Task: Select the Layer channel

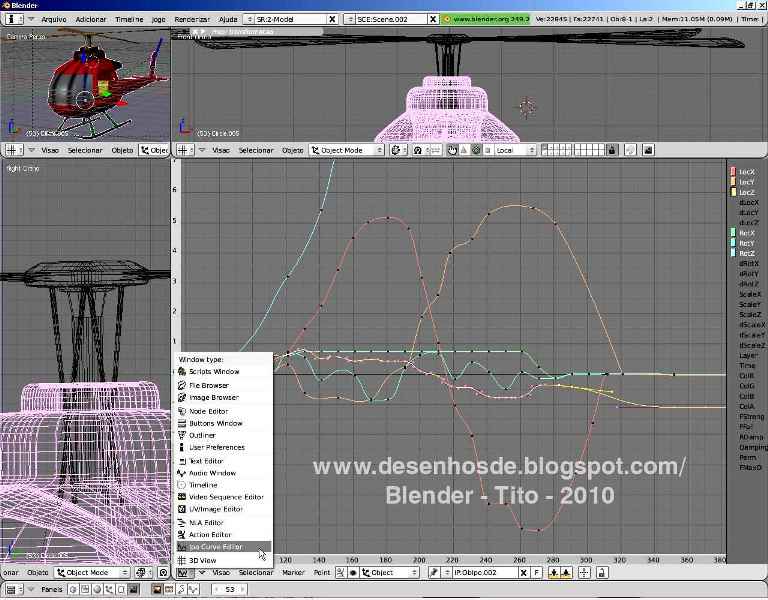Action: [748, 356]
